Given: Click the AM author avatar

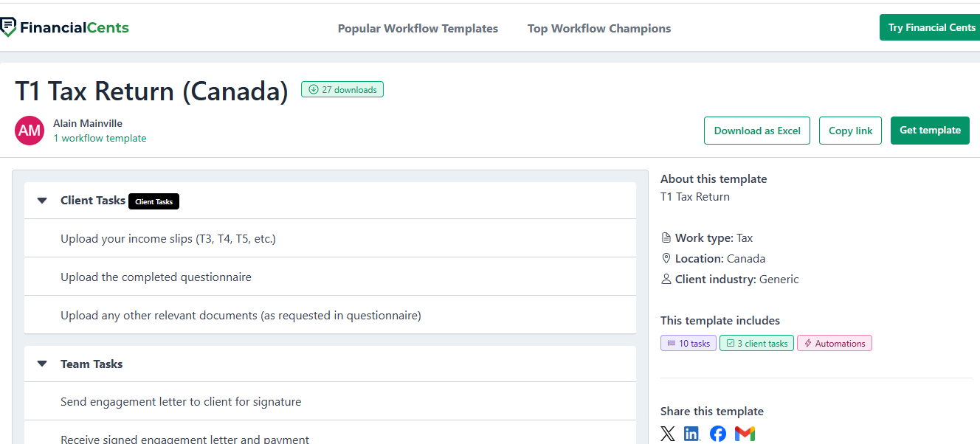Looking at the screenshot, I should tap(30, 131).
